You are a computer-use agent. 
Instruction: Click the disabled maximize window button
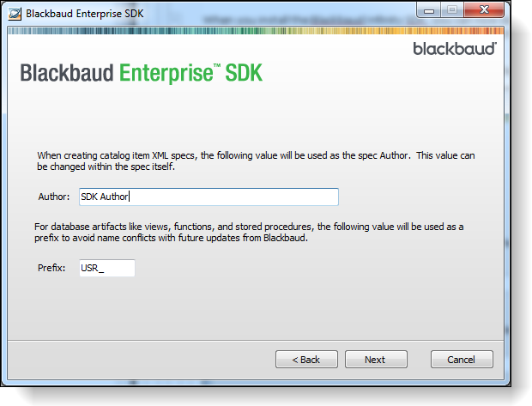click(452, 10)
